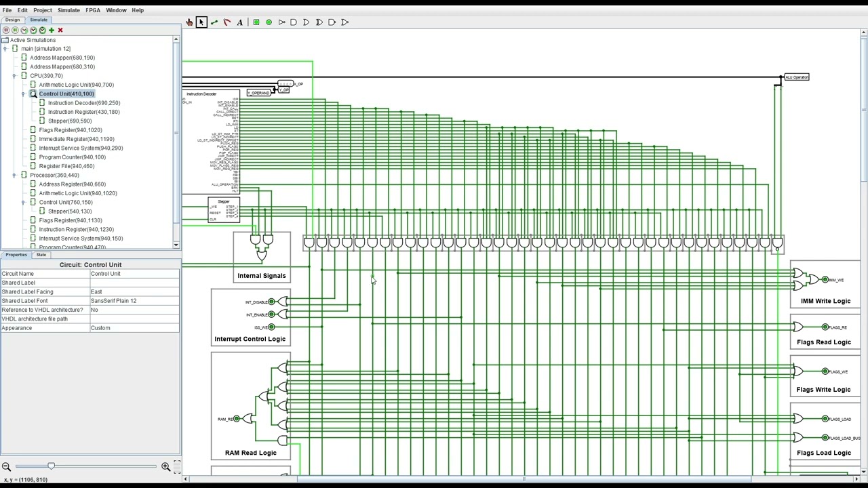Viewport: 868px width, 488px height.
Task: Pick the NOR gate tool
Action: coord(344,22)
